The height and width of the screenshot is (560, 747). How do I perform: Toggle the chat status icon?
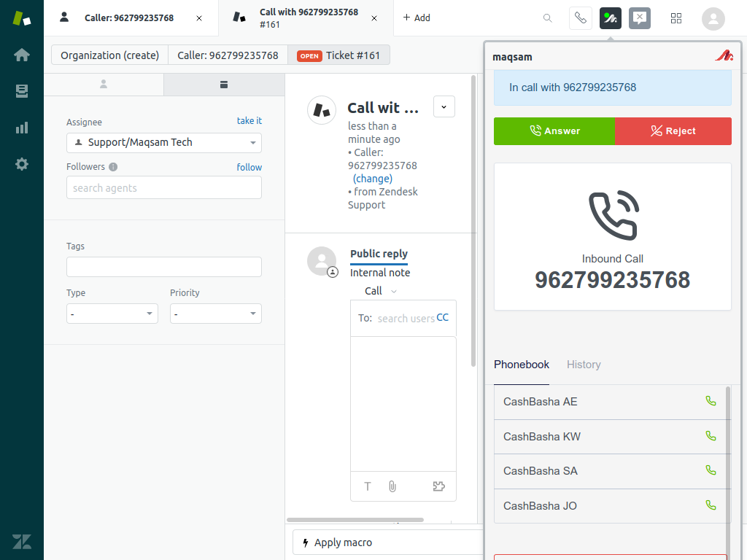coord(640,18)
